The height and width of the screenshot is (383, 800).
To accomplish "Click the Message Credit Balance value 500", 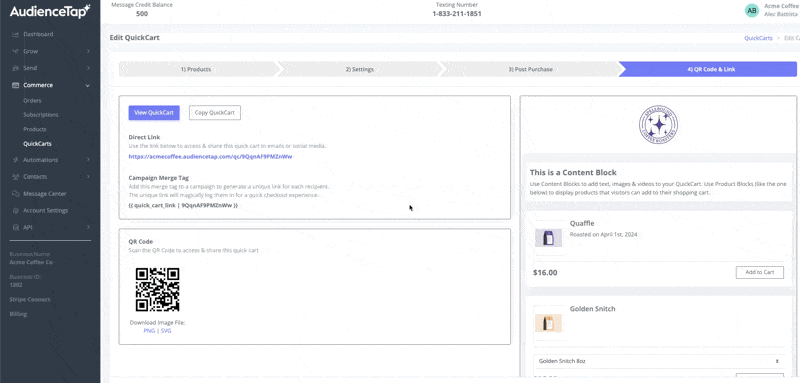I will [142, 14].
